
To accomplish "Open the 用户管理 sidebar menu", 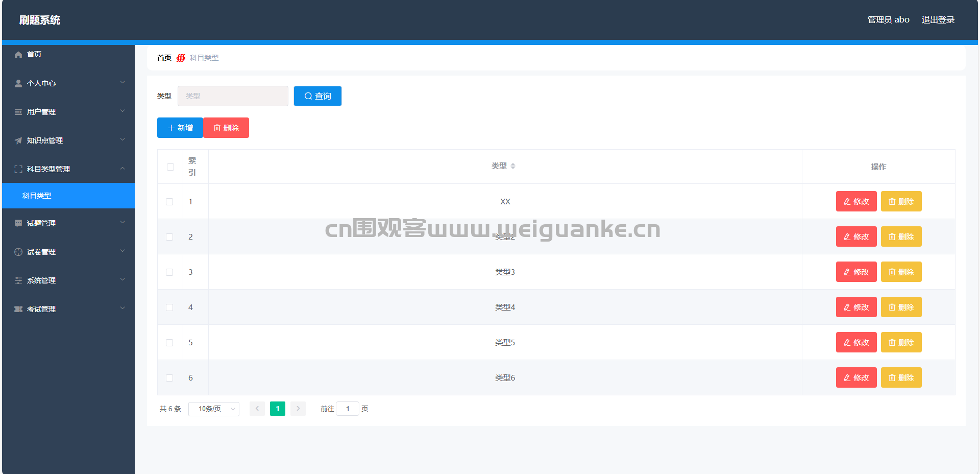I will (68, 111).
